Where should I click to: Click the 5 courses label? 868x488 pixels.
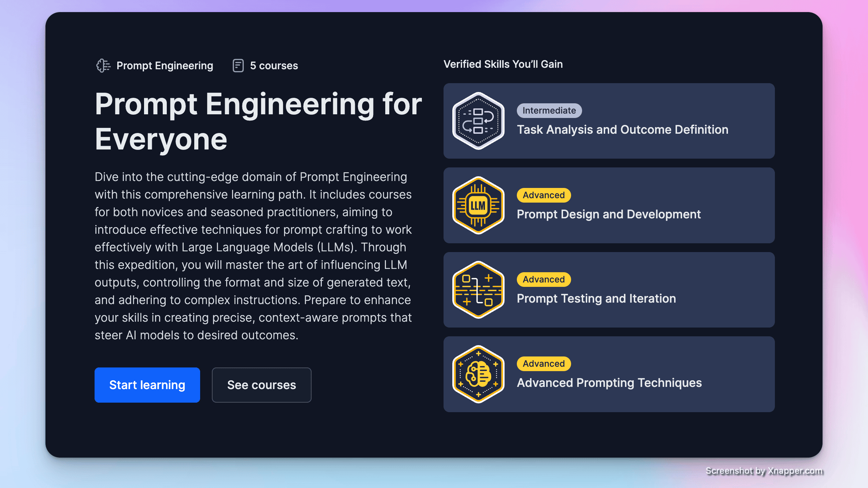[274, 66]
